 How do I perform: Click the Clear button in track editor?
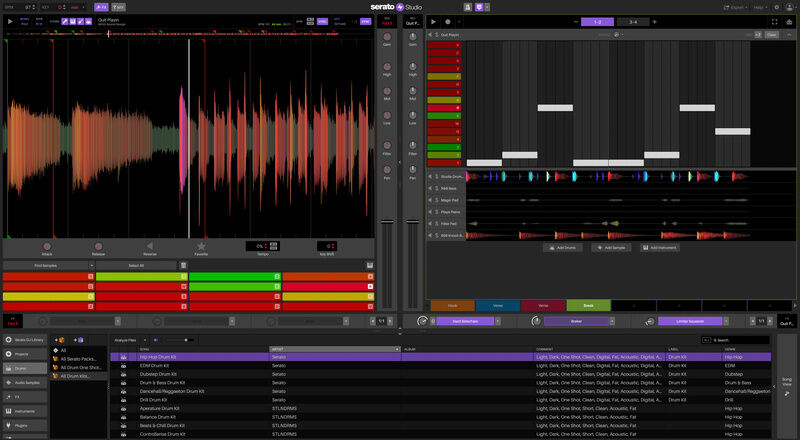click(x=771, y=35)
